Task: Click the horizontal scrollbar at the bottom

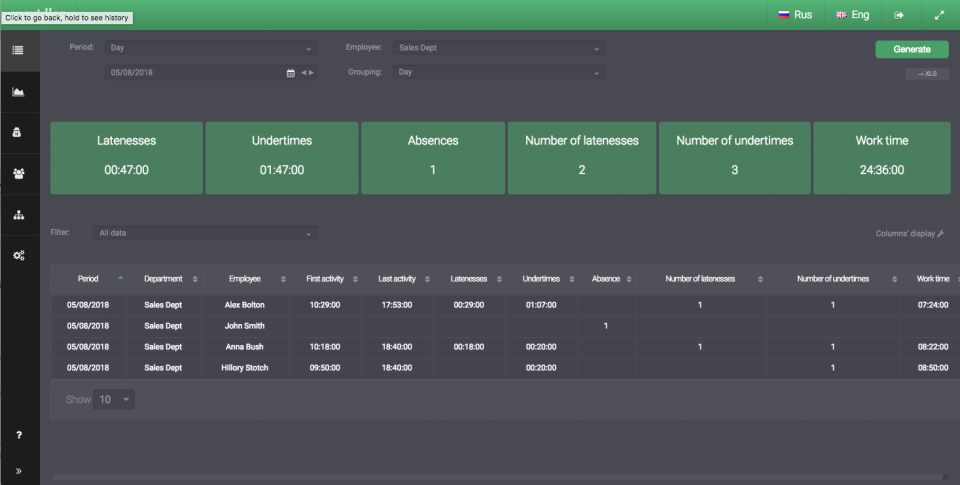Action: coord(497,476)
